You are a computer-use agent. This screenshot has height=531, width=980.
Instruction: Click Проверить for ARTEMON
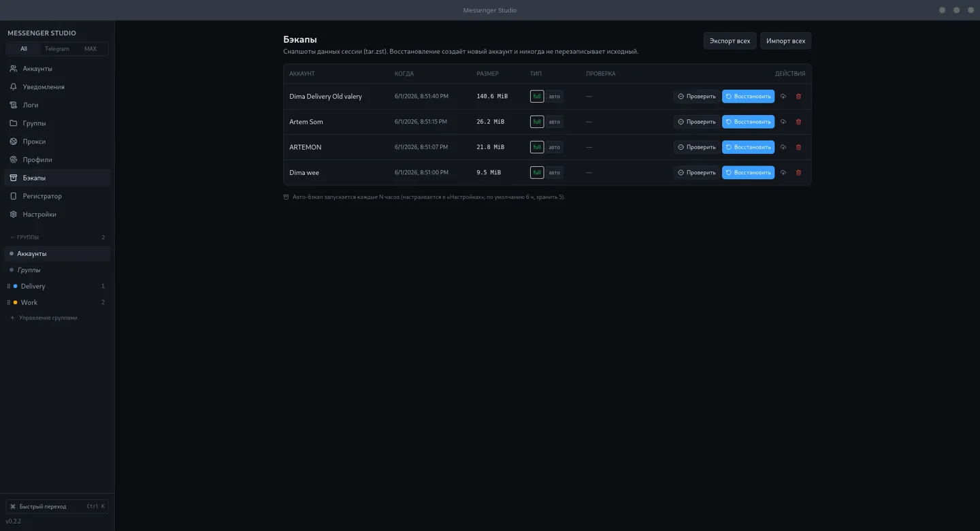click(696, 147)
